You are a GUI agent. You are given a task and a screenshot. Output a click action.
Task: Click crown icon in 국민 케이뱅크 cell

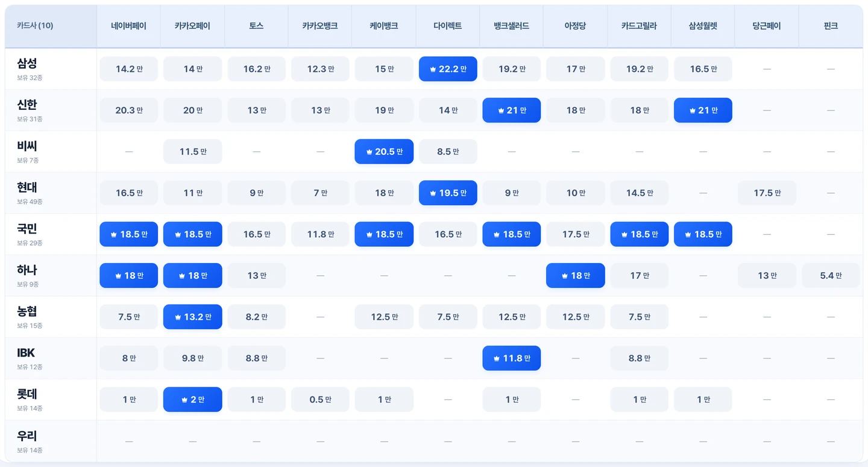(370, 235)
